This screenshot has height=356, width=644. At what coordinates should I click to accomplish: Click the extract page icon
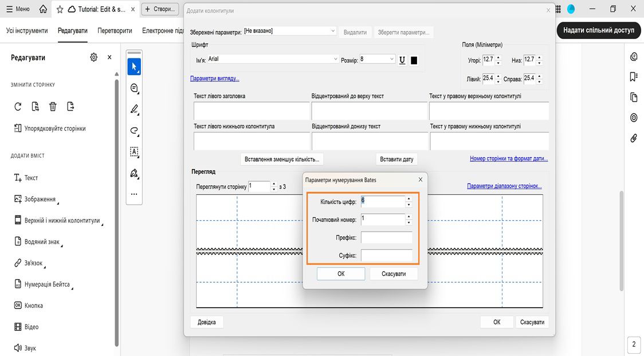70,107
